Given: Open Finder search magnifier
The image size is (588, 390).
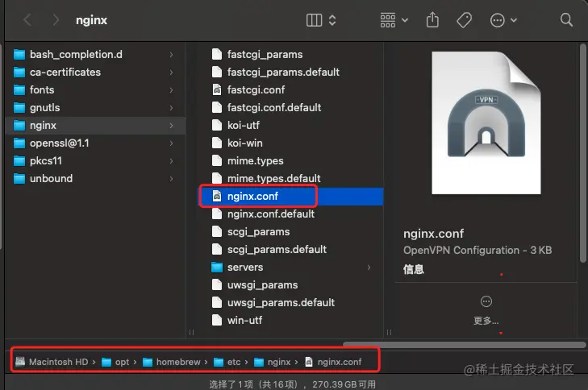Looking at the screenshot, I should pos(566,20).
